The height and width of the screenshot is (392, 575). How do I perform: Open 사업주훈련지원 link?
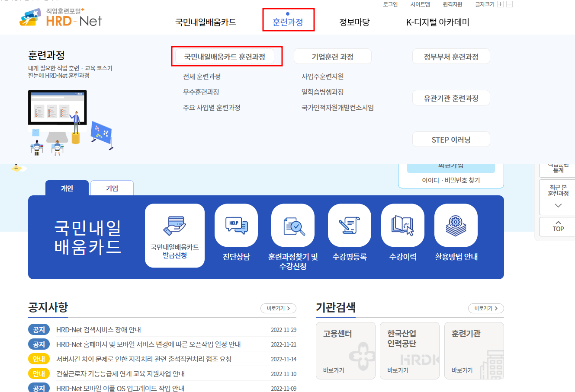point(323,76)
